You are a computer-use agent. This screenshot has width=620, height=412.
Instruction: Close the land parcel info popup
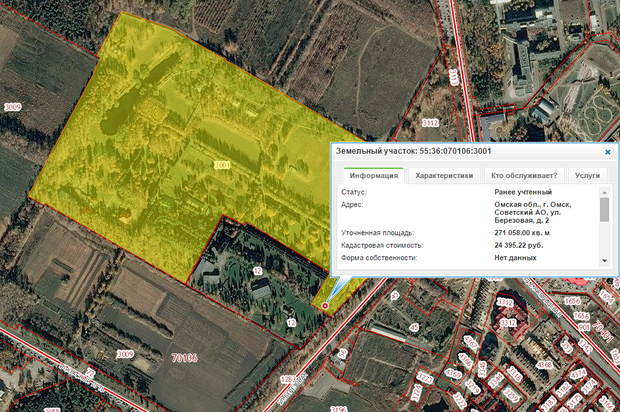point(607,152)
